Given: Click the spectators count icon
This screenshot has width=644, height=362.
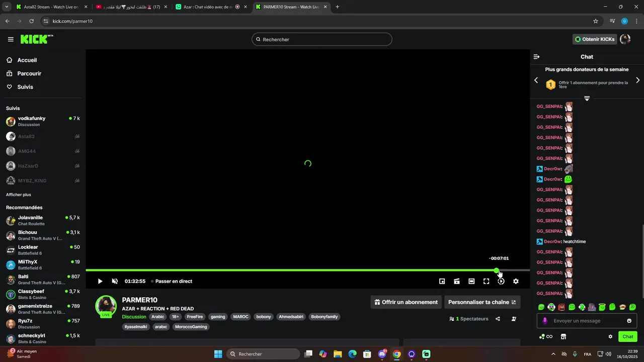Looking at the screenshot, I should pyautogui.click(x=452, y=319).
